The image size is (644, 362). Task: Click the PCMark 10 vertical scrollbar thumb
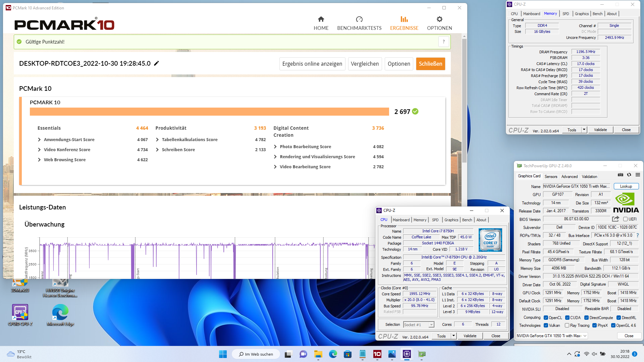tap(464, 101)
